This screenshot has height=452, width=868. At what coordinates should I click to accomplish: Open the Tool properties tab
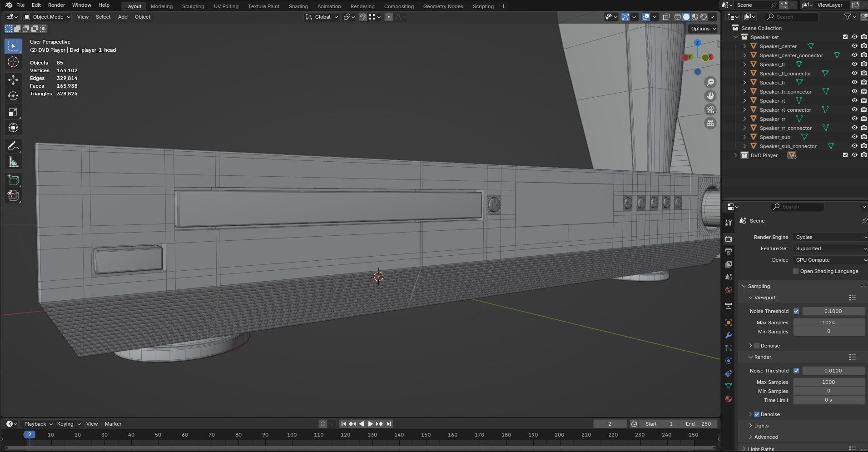point(729,223)
